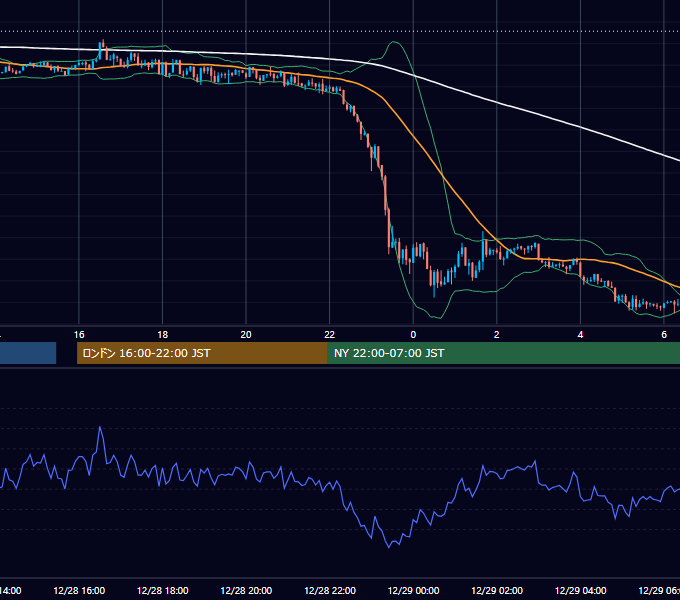Select the white long-term moving average line

[499, 103]
